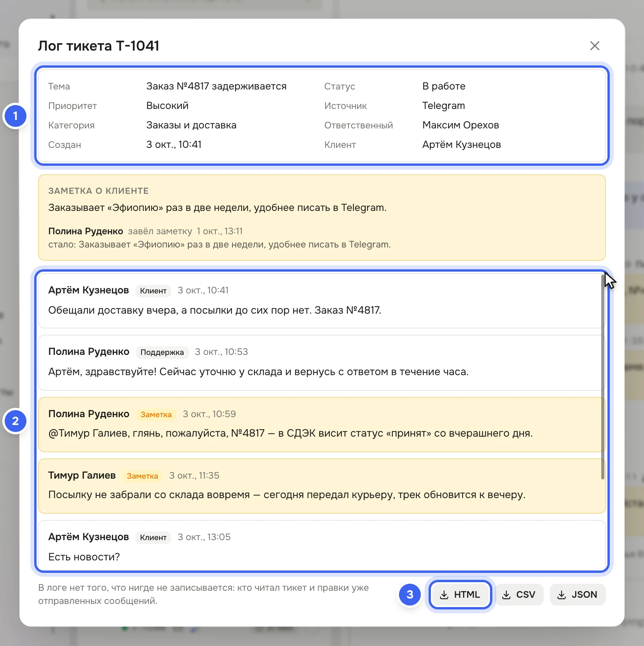Click the source value "Telegram"
Image resolution: width=644 pixels, height=646 pixels.
[444, 105]
